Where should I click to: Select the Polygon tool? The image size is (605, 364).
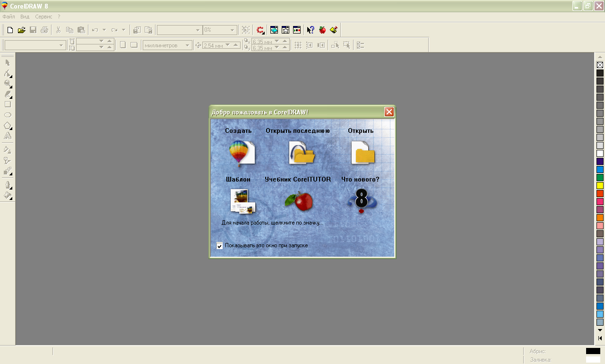coord(8,125)
